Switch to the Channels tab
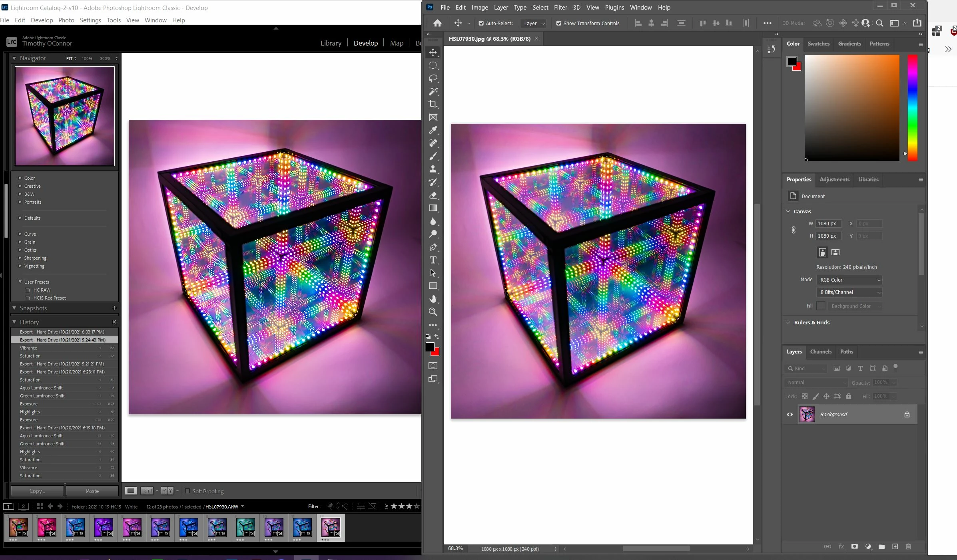Viewport: 957px width, 560px height. pyautogui.click(x=821, y=351)
